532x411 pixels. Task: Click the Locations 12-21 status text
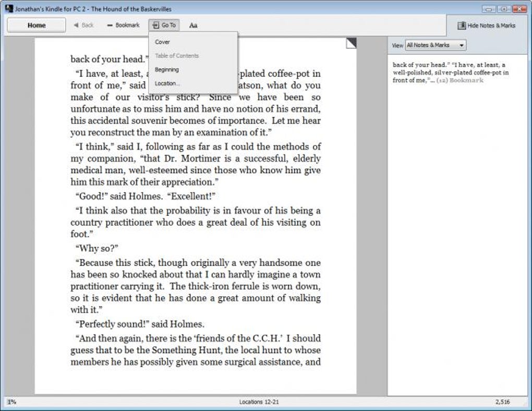coord(259,402)
